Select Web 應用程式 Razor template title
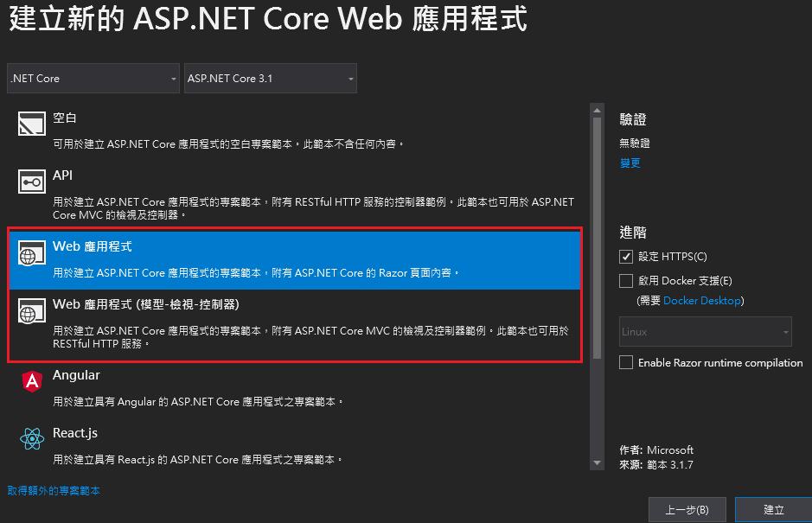Image resolution: width=812 pixels, height=523 pixels. 93,246
